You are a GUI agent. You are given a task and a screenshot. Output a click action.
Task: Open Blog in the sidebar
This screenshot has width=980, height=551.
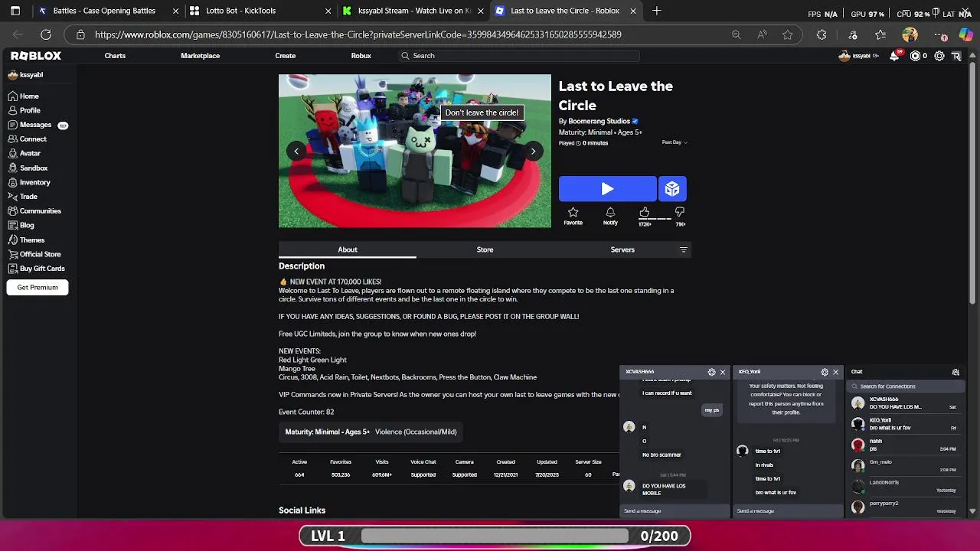(x=21, y=225)
